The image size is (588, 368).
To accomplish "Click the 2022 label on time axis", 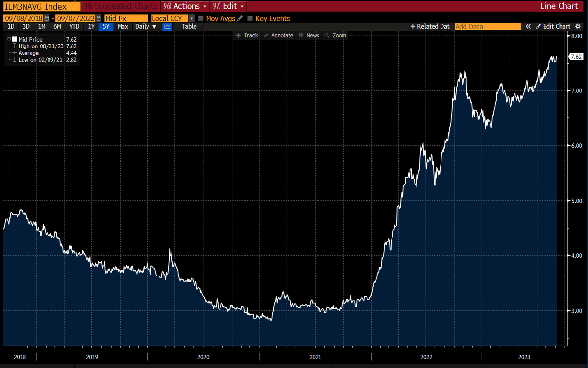I will click(426, 357).
